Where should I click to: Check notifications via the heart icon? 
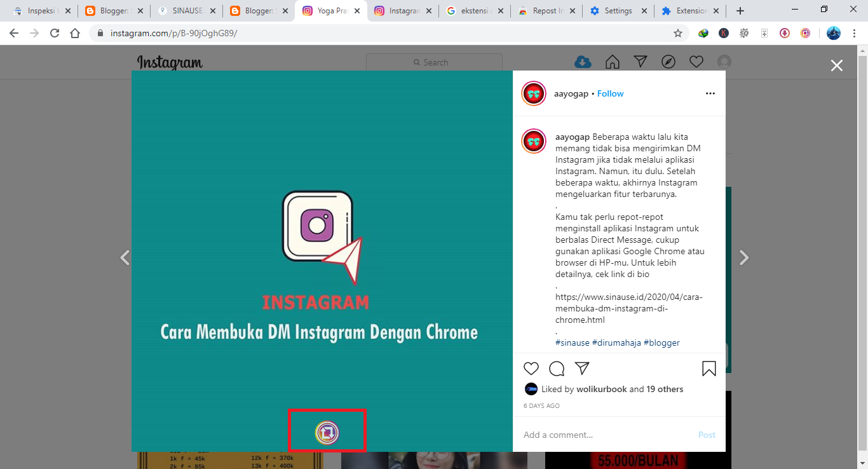[x=696, y=61]
